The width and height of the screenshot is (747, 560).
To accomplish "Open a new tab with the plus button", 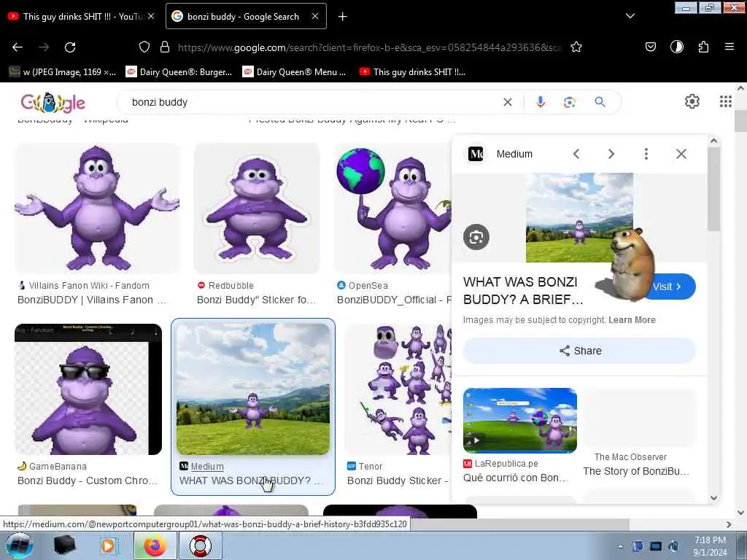I will (343, 17).
